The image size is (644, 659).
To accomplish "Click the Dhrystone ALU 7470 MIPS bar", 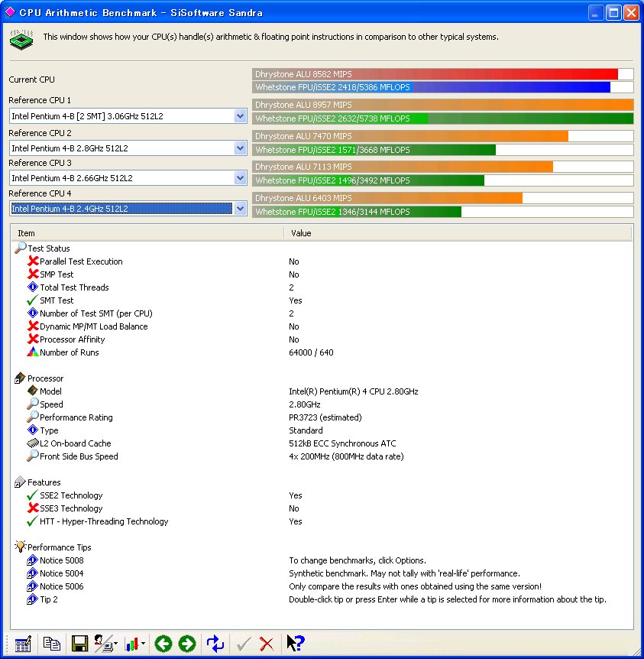I will coord(443,136).
